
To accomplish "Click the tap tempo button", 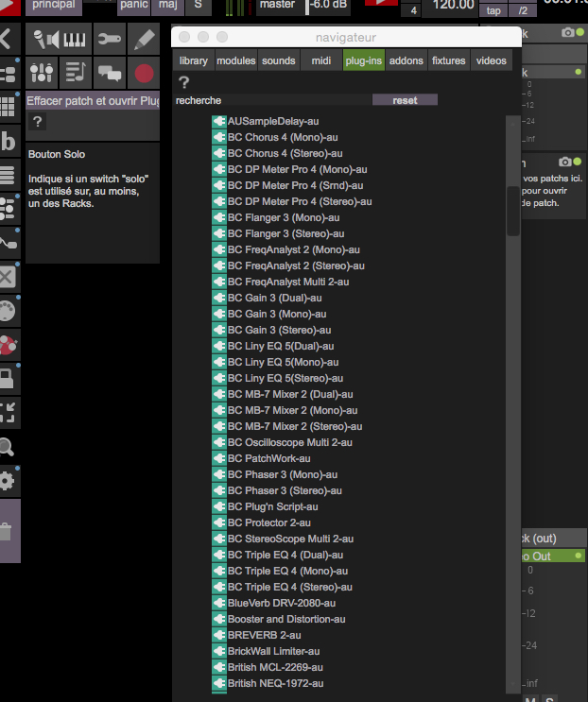I will click(493, 10).
